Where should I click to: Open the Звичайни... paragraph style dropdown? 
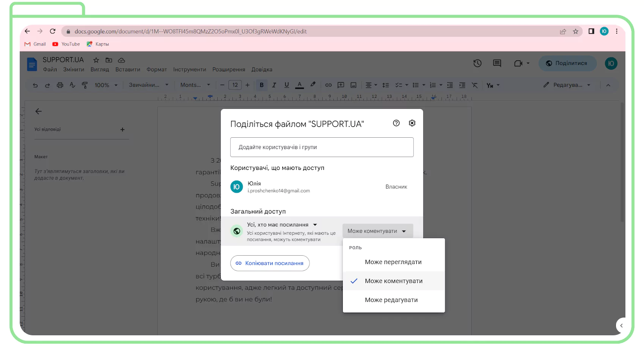pyautogui.click(x=148, y=85)
